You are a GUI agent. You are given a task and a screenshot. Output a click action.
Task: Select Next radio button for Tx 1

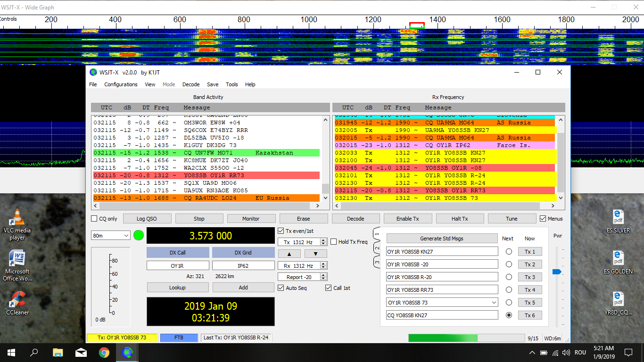click(509, 252)
